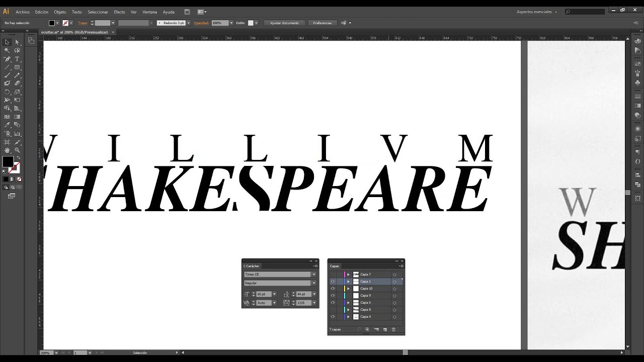The image size is (644, 362).
Task: Set fill to none in toolbox
Action: (20, 179)
